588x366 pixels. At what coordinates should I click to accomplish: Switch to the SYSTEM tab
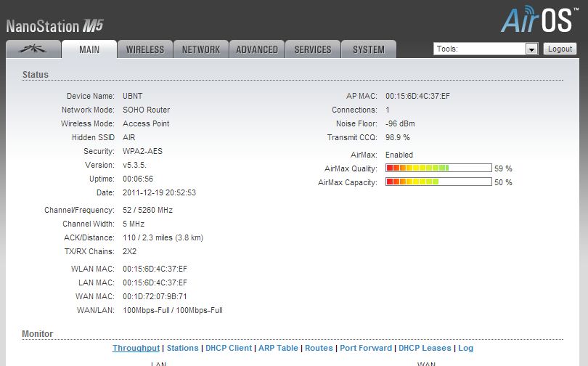(x=369, y=49)
